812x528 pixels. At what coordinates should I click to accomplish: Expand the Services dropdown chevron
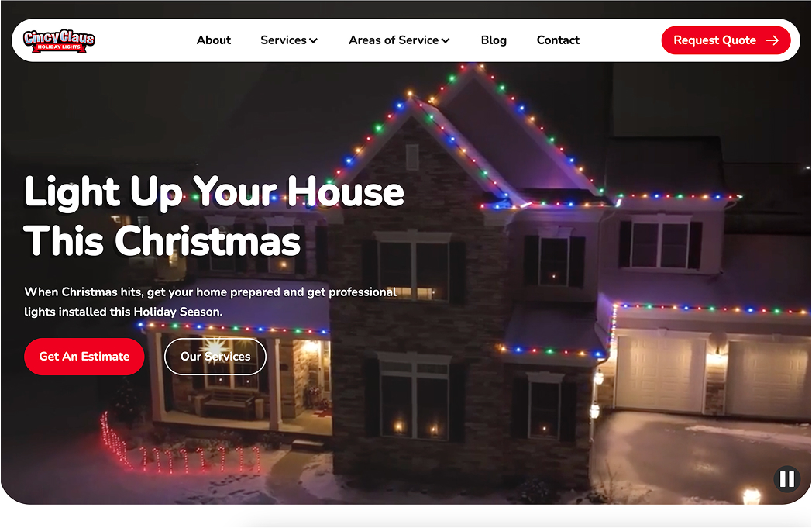point(313,40)
